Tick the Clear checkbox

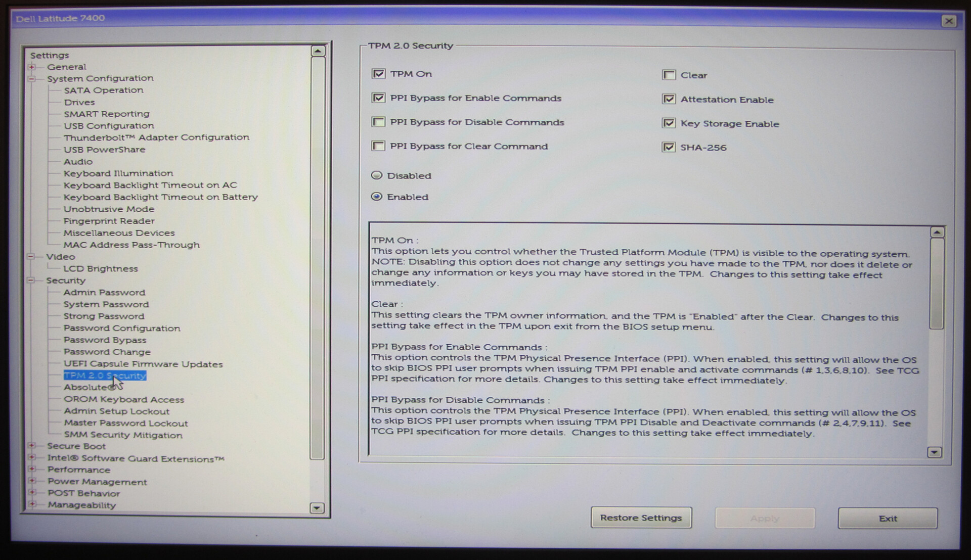coord(669,75)
